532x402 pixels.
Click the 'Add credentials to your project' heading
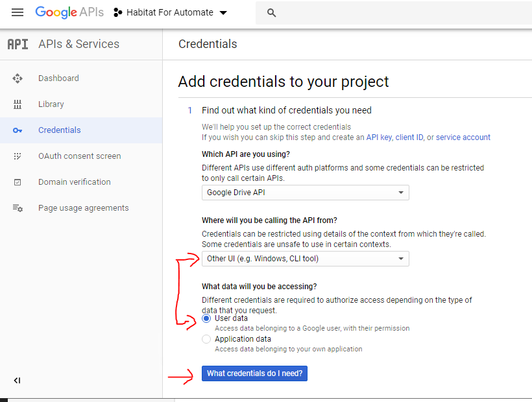pyautogui.click(x=284, y=82)
